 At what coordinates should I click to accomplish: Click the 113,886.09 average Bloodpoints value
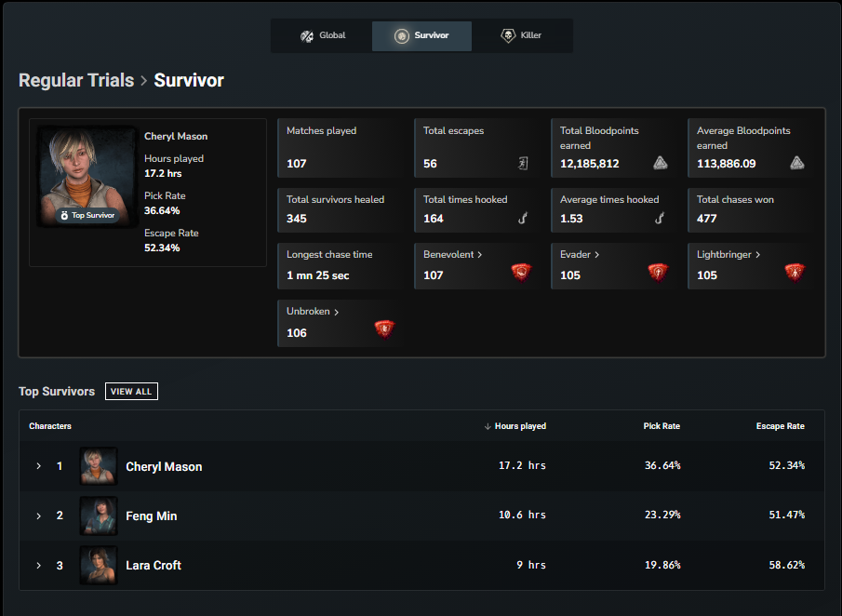point(726,163)
